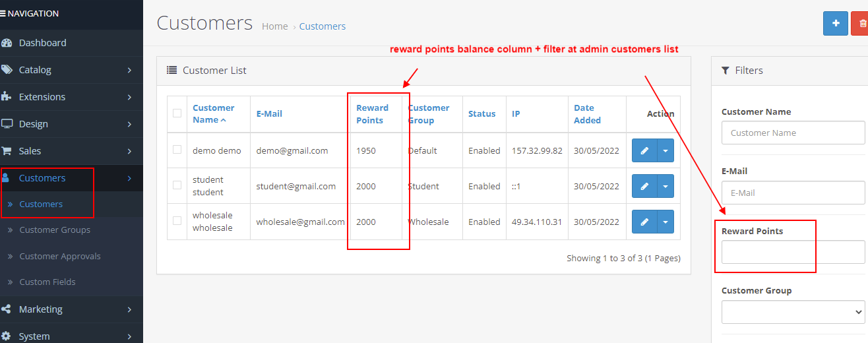Open the Customer Group filter dropdown
This screenshot has width=868, height=343.
click(793, 312)
